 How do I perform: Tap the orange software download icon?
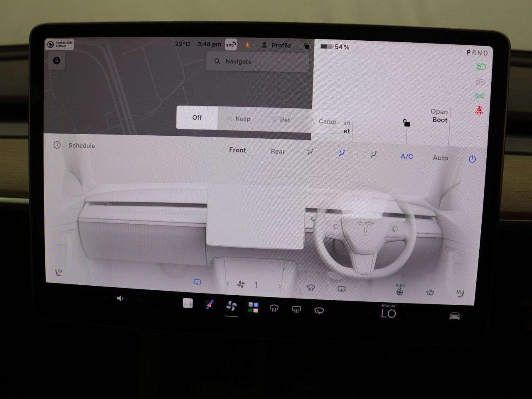click(x=248, y=45)
